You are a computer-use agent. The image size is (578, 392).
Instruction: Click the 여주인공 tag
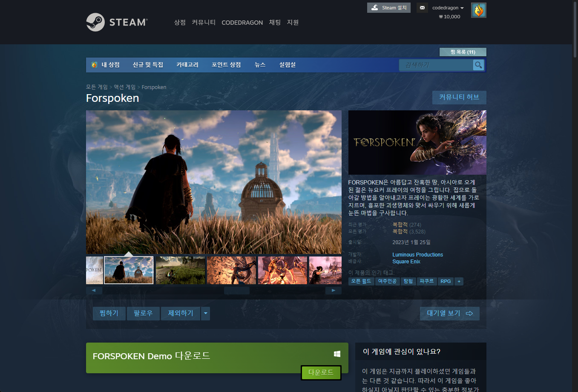[x=387, y=281]
